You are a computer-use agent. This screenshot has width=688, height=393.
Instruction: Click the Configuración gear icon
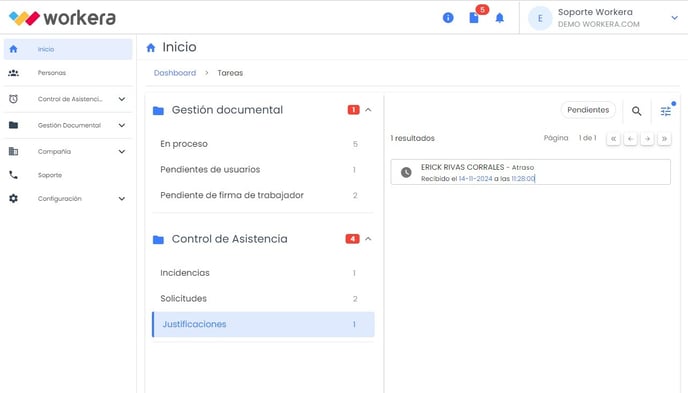(x=14, y=198)
